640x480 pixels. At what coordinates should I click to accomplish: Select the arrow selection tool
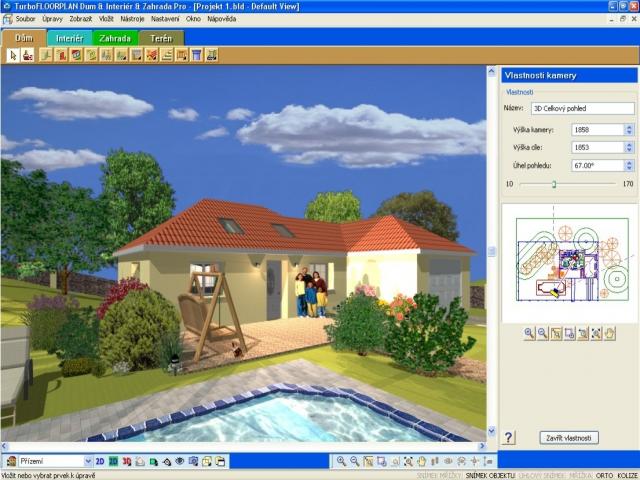pos(13,55)
